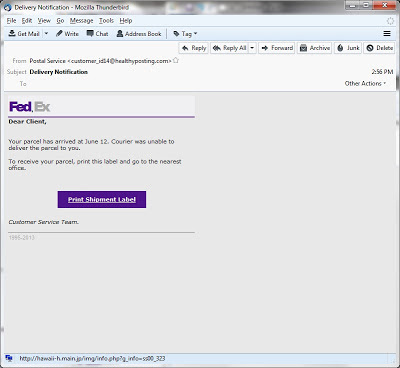
Task: Open the Help menu
Action: click(126, 21)
